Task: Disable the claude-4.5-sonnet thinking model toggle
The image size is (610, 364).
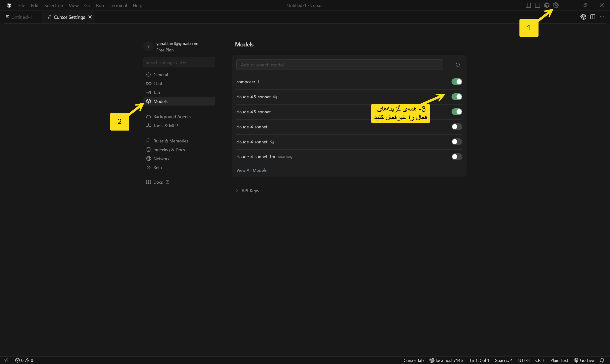Action: [x=457, y=97]
